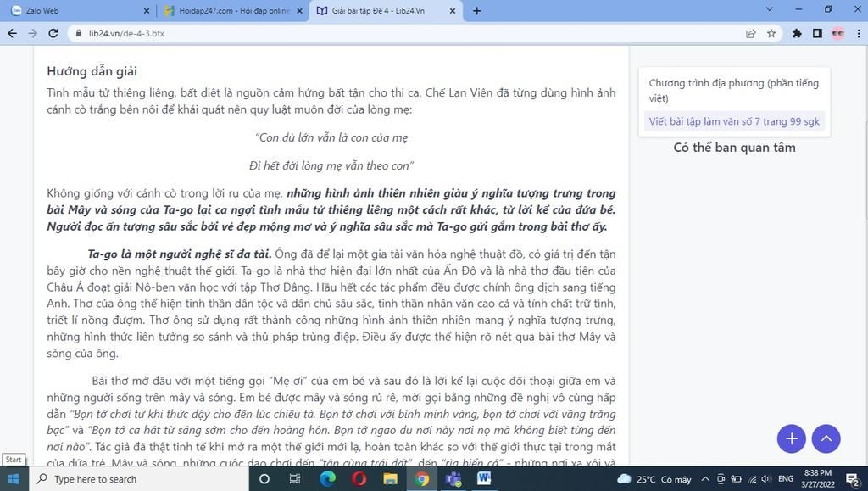
Task: Show hidden system tray icons
Action: (x=704, y=479)
